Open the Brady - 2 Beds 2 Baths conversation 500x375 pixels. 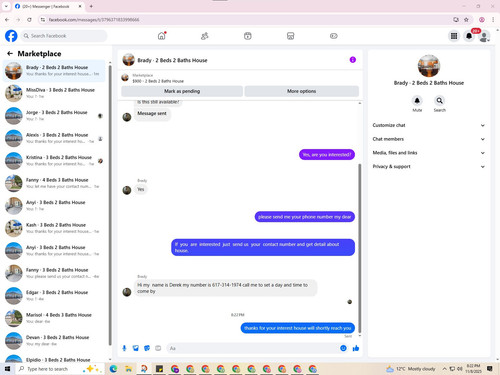tap(54, 71)
